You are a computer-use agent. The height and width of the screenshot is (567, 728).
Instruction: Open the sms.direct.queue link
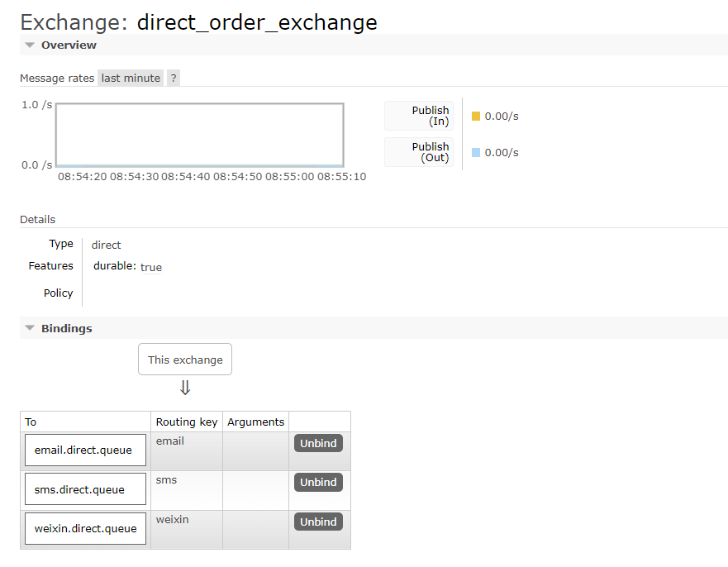click(79, 489)
